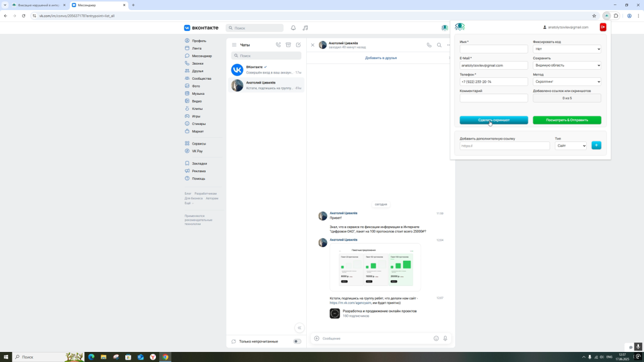644x362 pixels.
Task: Click the 'Имя' input field
Action: (x=494, y=49)
